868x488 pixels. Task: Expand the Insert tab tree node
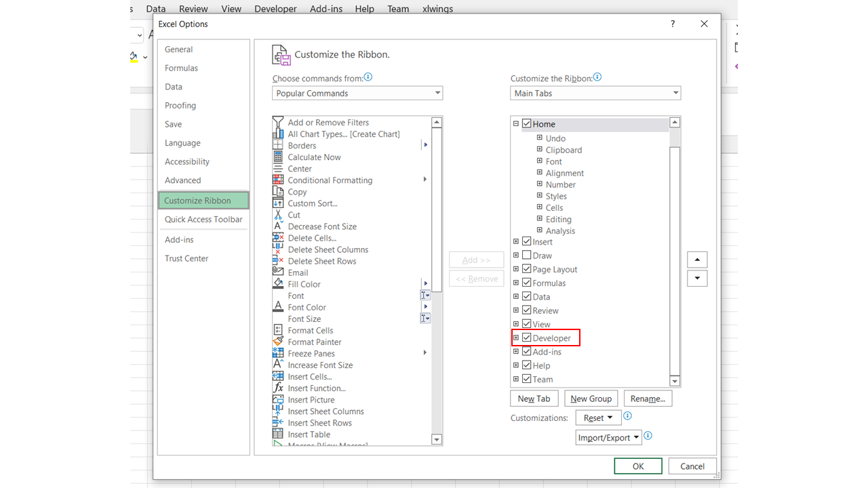pyautogui.click(x=516, y=241)
